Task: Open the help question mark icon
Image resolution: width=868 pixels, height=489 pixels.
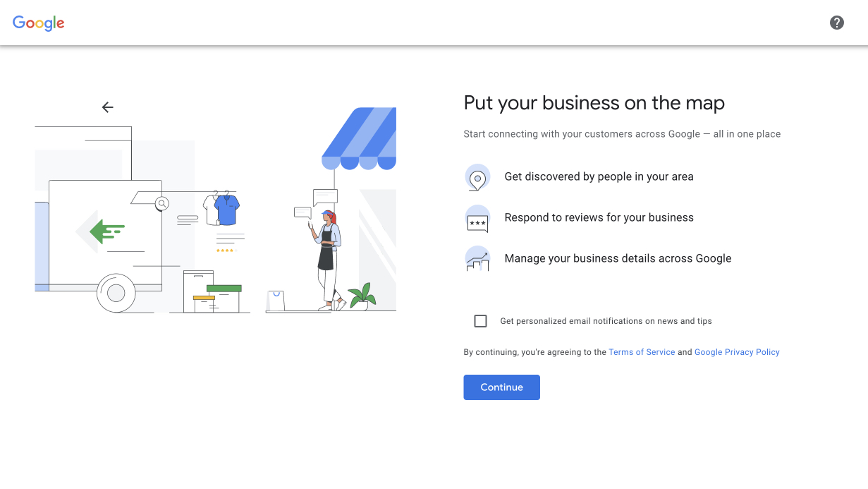Action: (837, 23)
